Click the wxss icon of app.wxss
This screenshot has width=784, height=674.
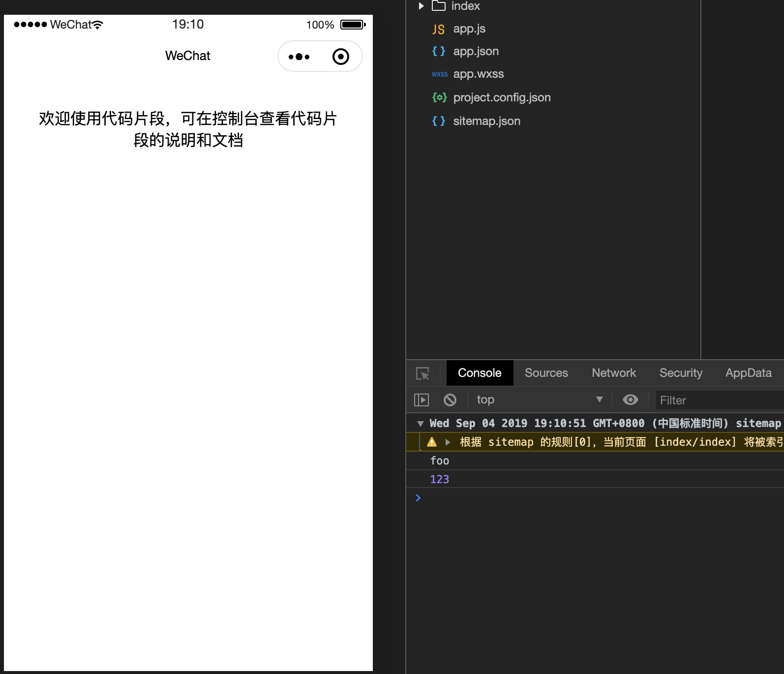[440, 74]
